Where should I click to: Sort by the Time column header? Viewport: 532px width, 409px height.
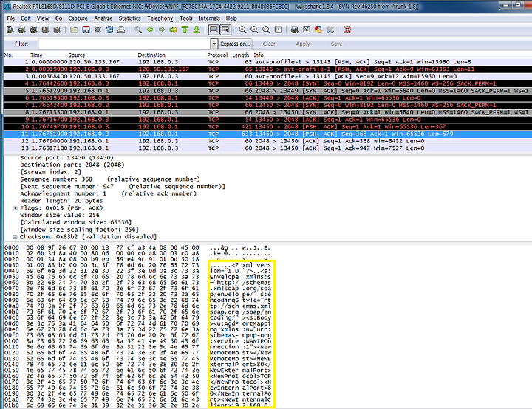point(36,55)
